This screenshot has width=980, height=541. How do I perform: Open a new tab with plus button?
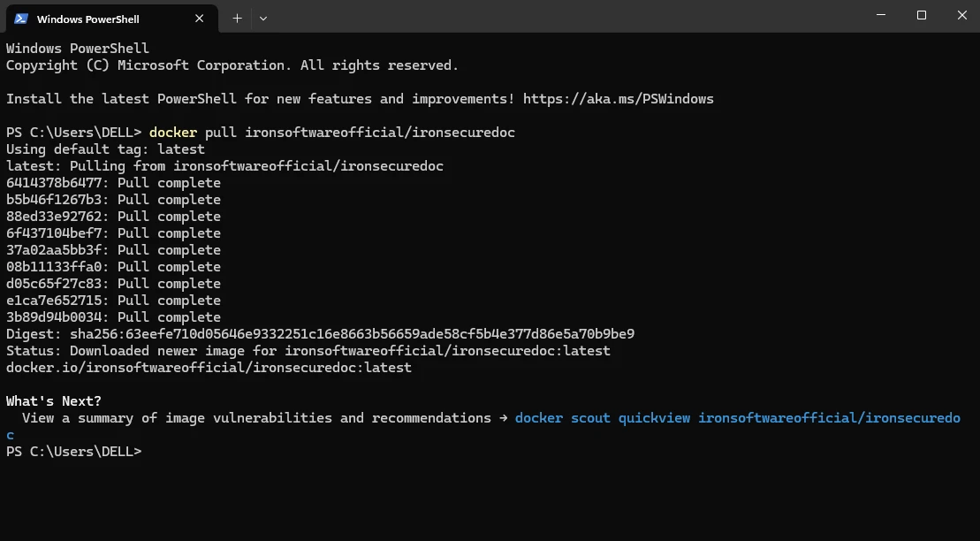click(237, 18)
